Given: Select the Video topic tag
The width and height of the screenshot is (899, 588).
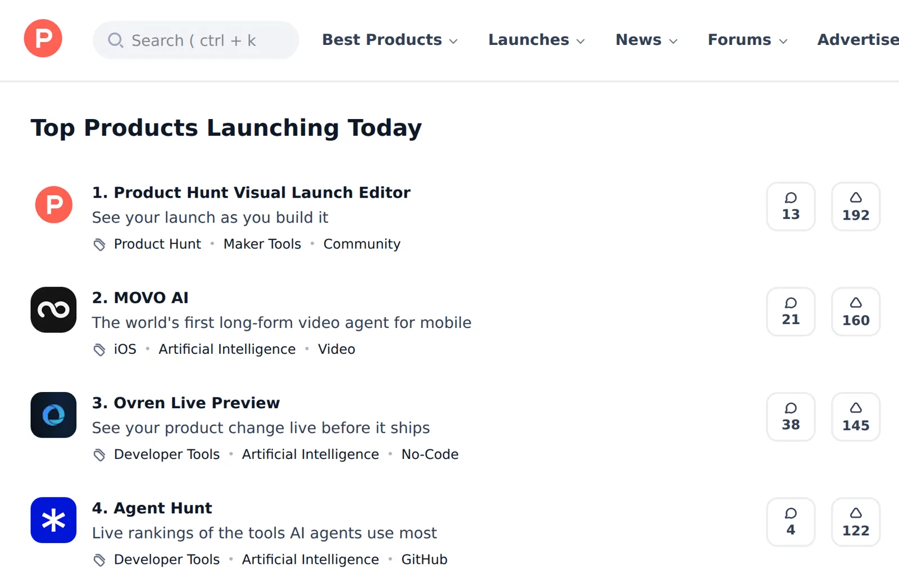Looking at the screenshot, I should click(337, 349).
